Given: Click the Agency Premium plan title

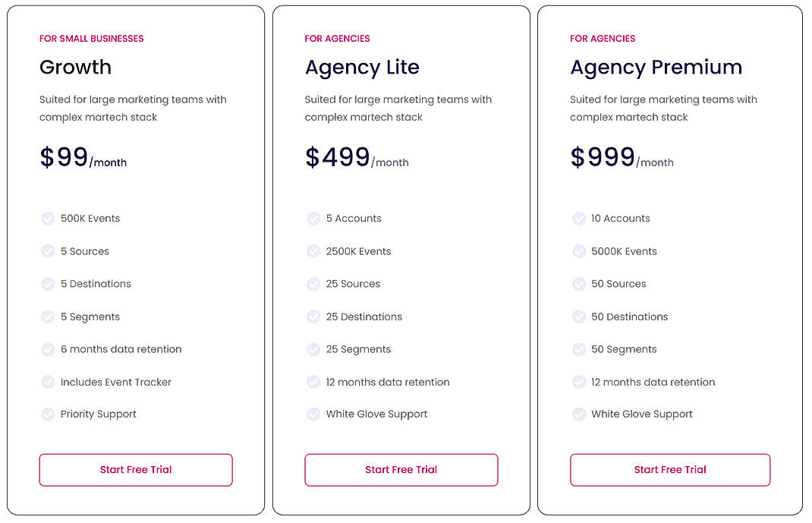Looking at the screenshot, I should click(x=656, y=68).
